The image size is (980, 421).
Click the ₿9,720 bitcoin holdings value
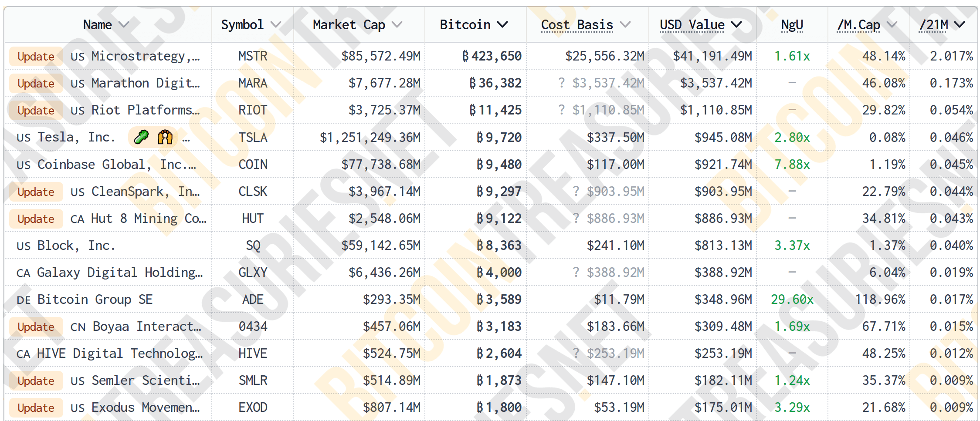click(499, 138)
